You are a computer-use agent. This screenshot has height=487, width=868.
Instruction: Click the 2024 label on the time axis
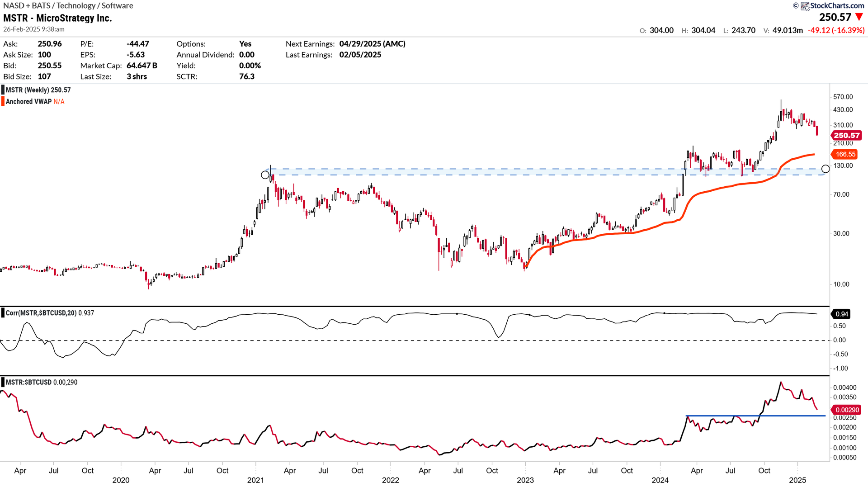click(x=660, y=480)
